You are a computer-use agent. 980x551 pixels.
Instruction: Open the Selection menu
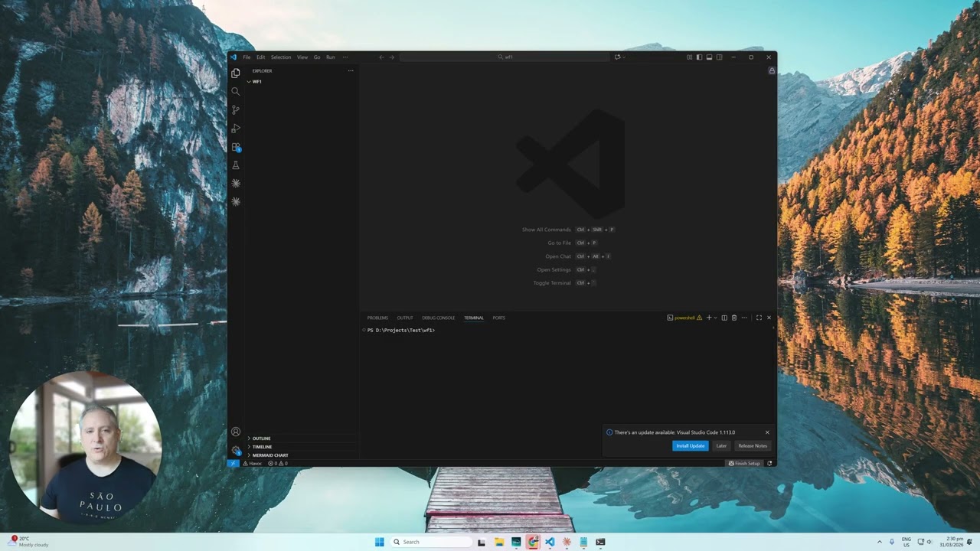pos(281,57)
